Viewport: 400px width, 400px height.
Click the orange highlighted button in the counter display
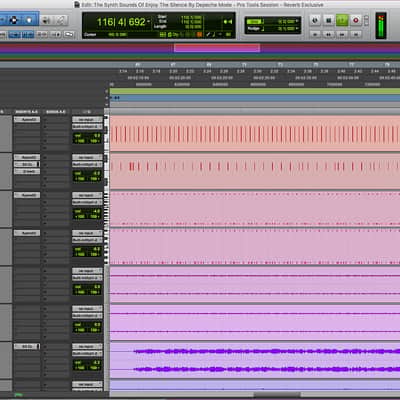[x=199, y=34]
